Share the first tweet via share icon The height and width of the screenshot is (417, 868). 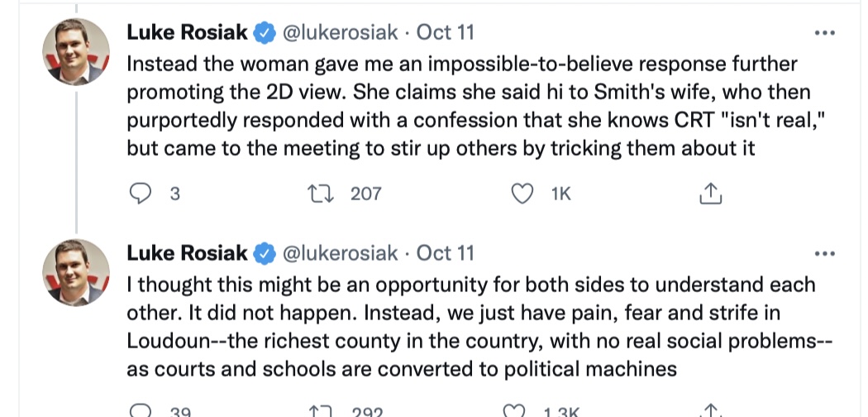tap(710, 194)
